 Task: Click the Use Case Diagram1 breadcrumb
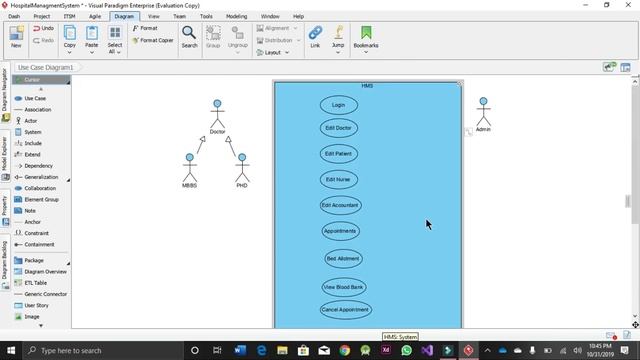46,67
